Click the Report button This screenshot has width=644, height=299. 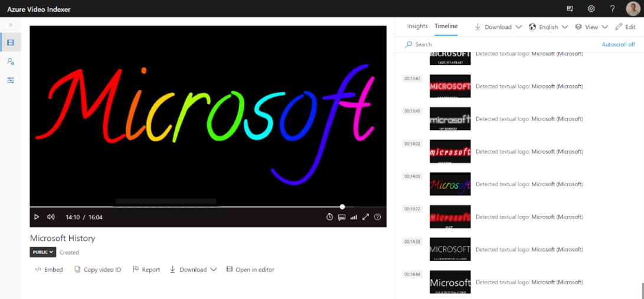tap(146, 270)
